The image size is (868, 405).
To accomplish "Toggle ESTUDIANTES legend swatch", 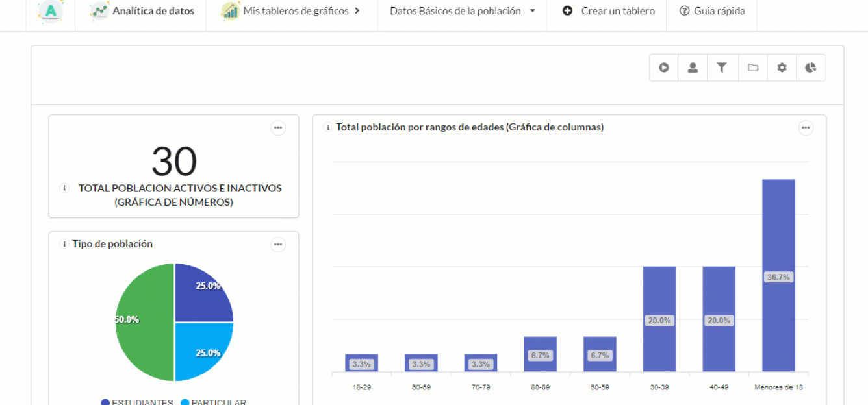I will 105,402.
